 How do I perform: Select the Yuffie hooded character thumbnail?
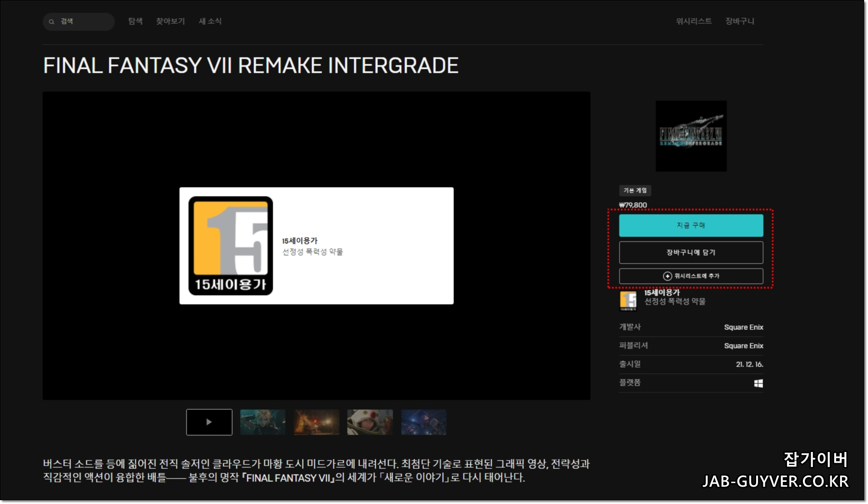(370, 422)
